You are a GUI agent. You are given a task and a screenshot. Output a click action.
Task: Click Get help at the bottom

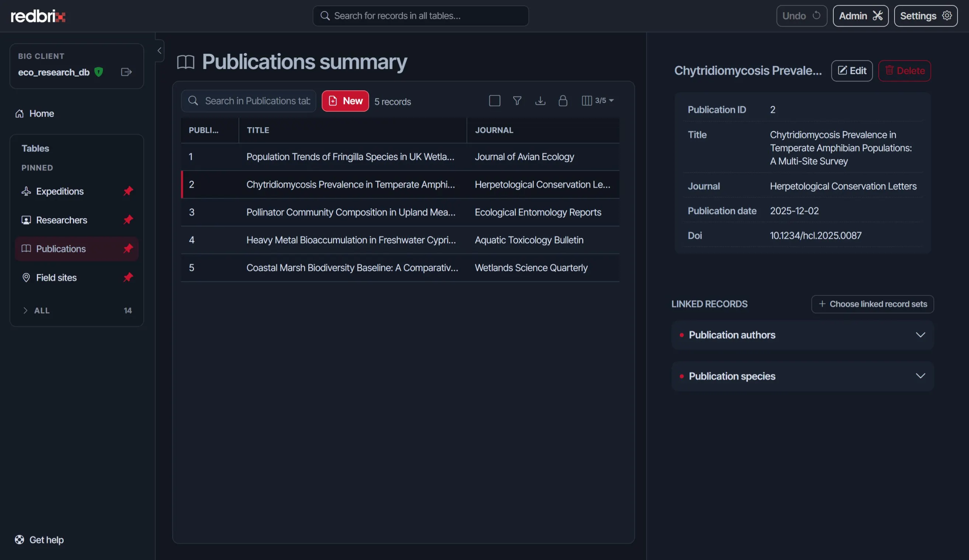click(x=39, y=539)
